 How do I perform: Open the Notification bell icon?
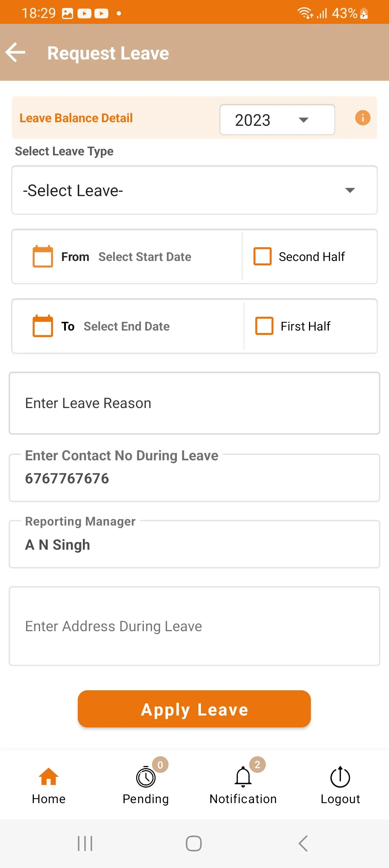(x=243, y=777)
